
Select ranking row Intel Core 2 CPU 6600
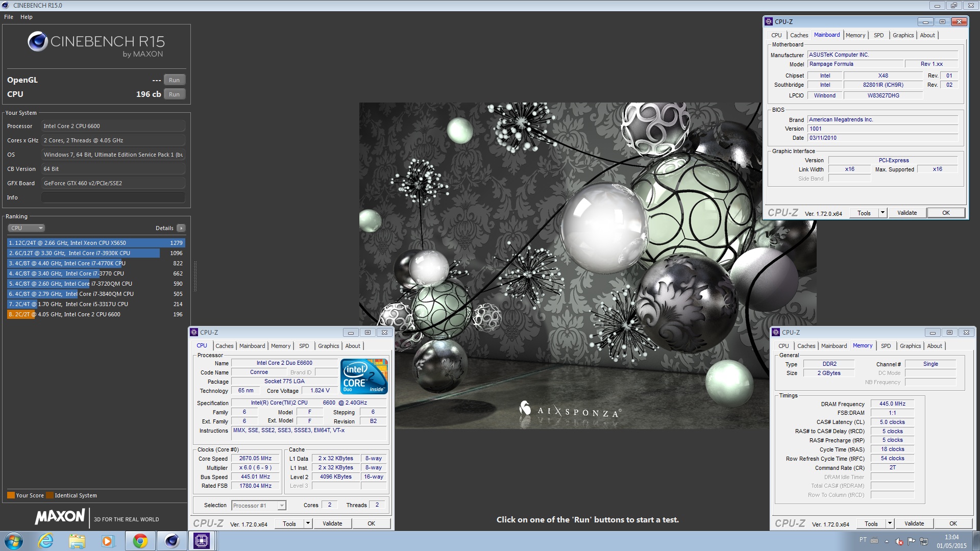[x=96, y=314]
